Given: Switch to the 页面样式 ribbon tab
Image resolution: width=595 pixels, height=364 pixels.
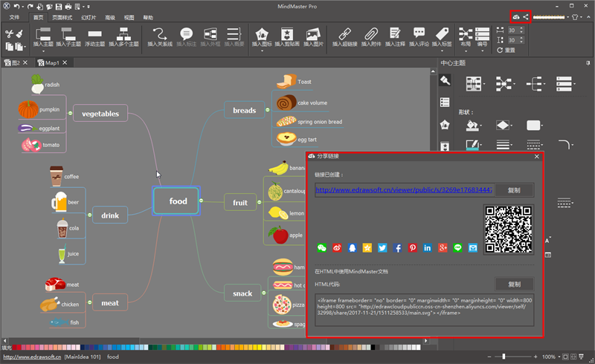Looking at the screenshot, I should [62, 17].
